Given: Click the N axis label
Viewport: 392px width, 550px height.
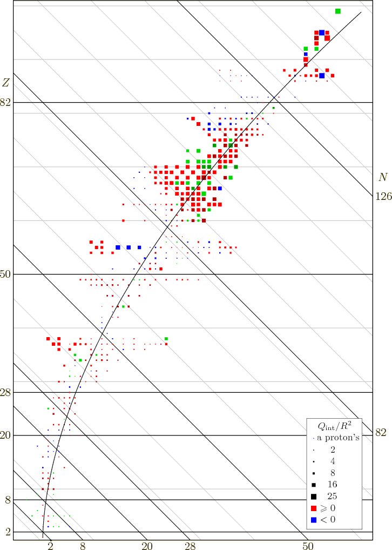Looking at the screenshot, I should coord(383,177).
